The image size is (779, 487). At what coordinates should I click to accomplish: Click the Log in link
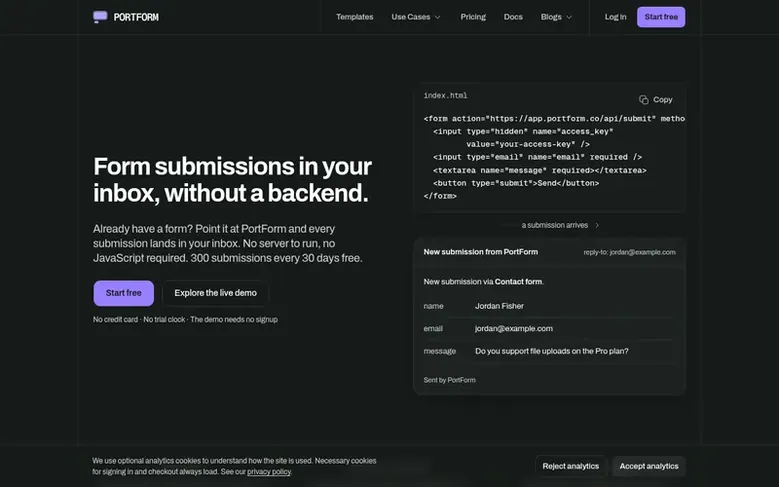(x=615, y=17)
